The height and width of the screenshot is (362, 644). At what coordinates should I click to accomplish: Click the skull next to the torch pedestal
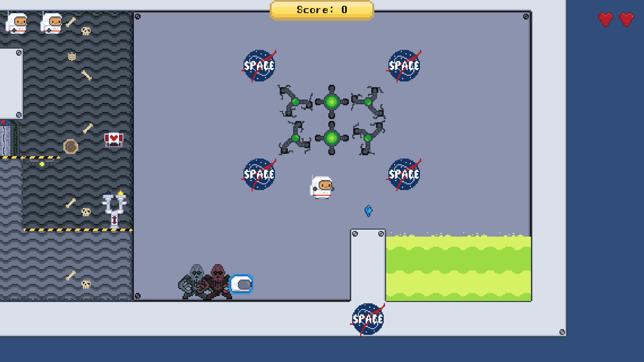pos(86,212)
